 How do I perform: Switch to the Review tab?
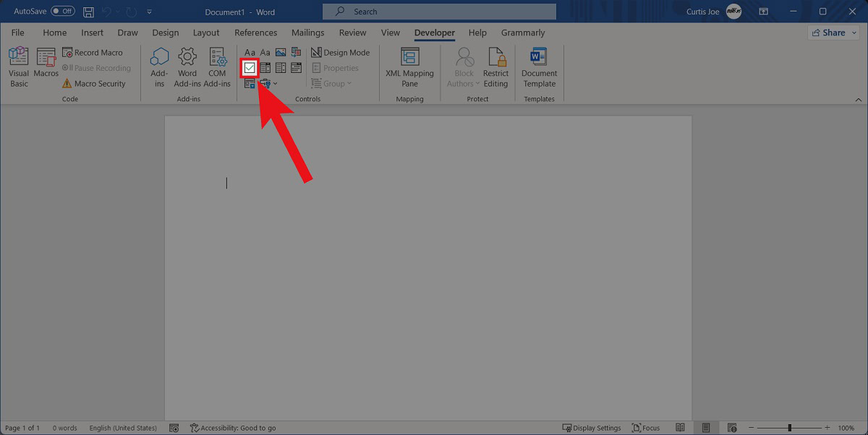pyautogui.click(x=352, y=33)
